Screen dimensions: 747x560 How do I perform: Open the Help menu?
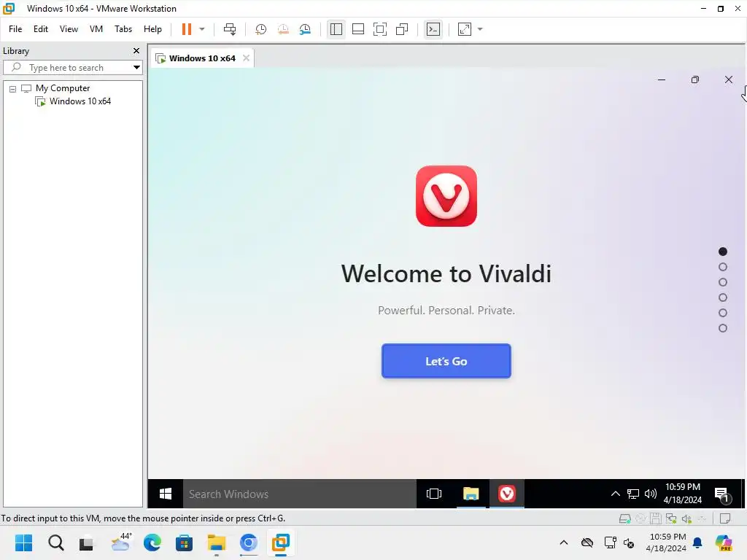(152, 29)
